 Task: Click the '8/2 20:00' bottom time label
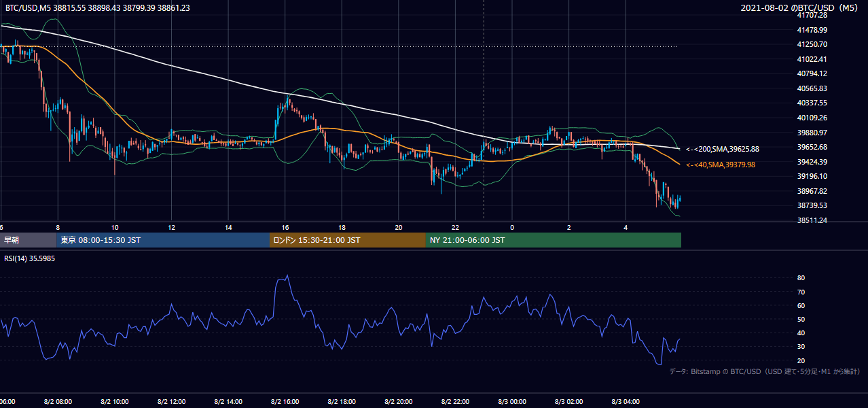click(399, 402)
